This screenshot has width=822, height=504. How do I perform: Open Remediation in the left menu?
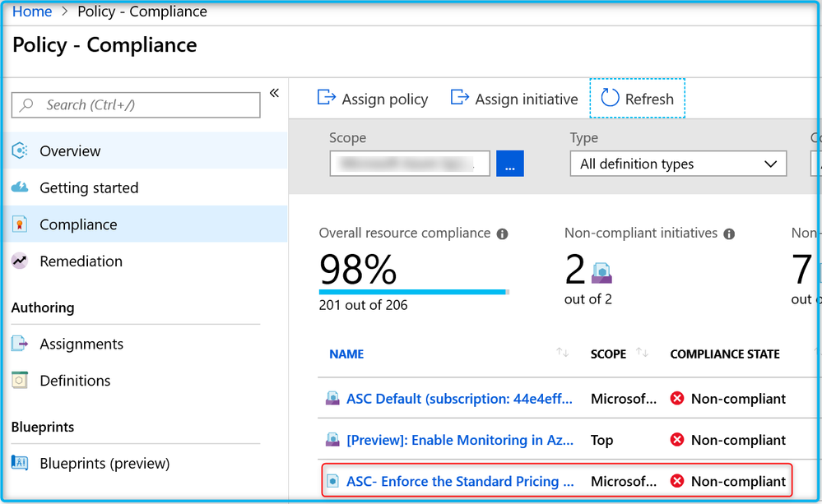(x=81, y=261)
